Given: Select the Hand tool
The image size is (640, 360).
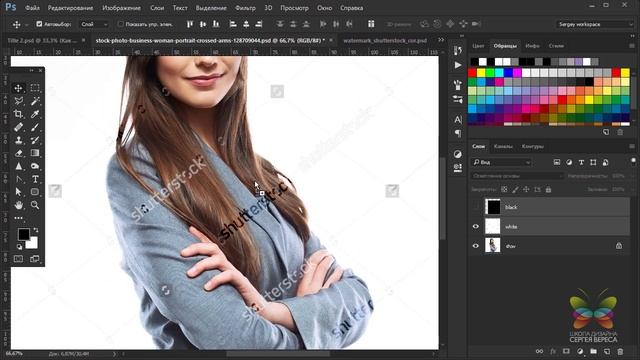Looking at the screenshot, I should (x=18, y=205).
